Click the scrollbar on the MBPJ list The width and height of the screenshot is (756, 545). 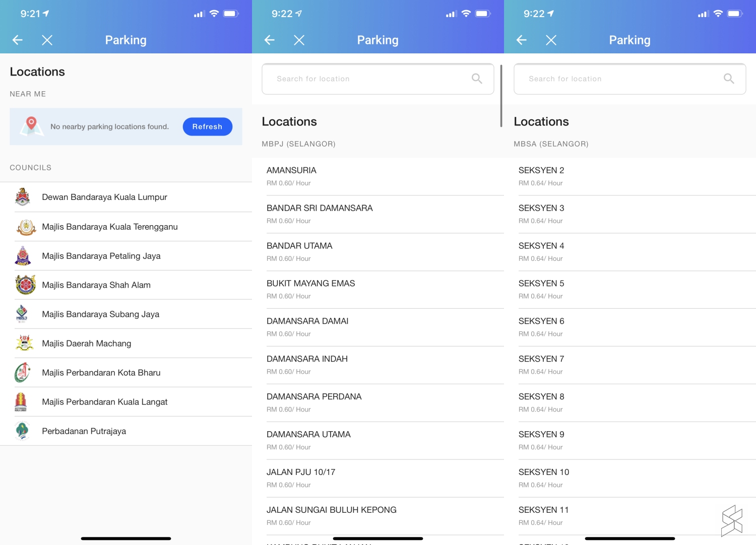501,96
